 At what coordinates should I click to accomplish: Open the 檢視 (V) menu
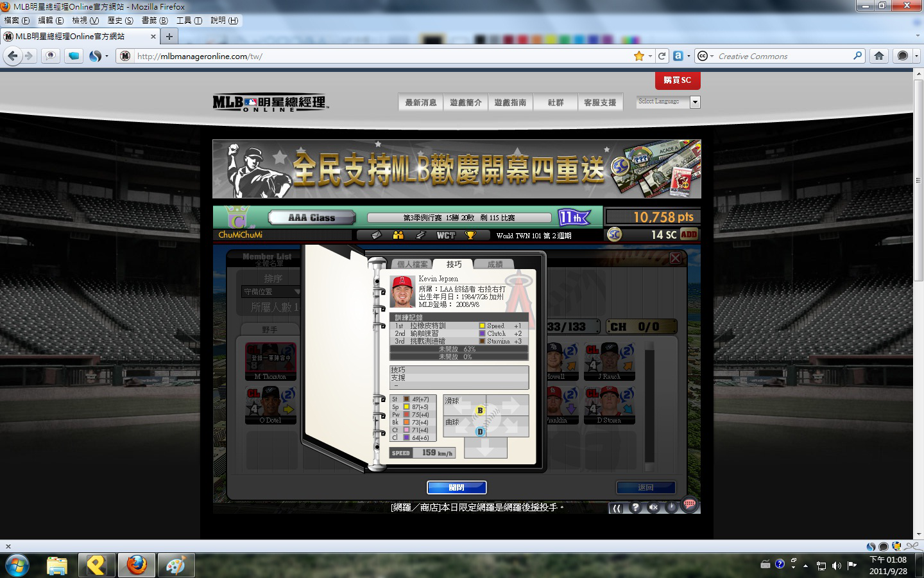click(x=85, y=21)
